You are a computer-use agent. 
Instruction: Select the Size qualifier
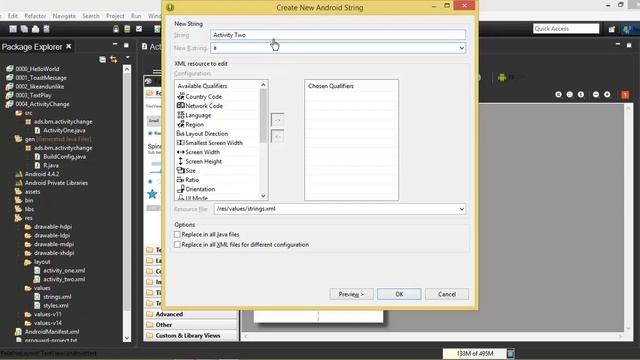(187, 171)
